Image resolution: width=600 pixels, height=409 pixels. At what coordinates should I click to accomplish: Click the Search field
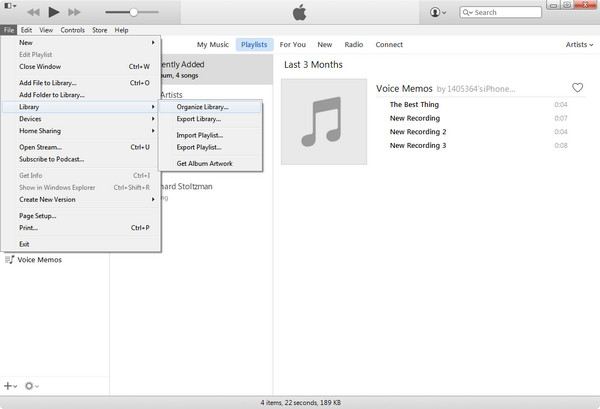[501, 12]
